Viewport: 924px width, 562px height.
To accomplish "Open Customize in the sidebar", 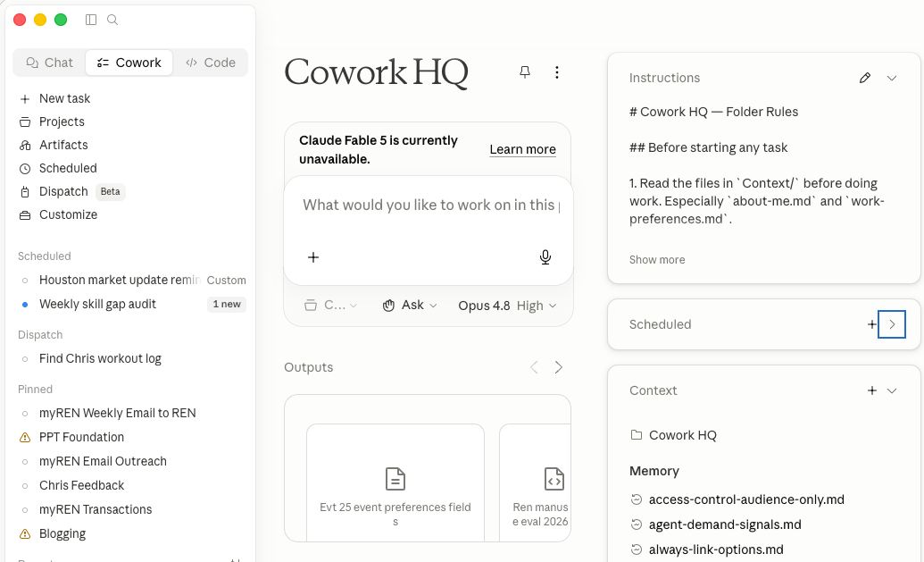I will point(69,214).
